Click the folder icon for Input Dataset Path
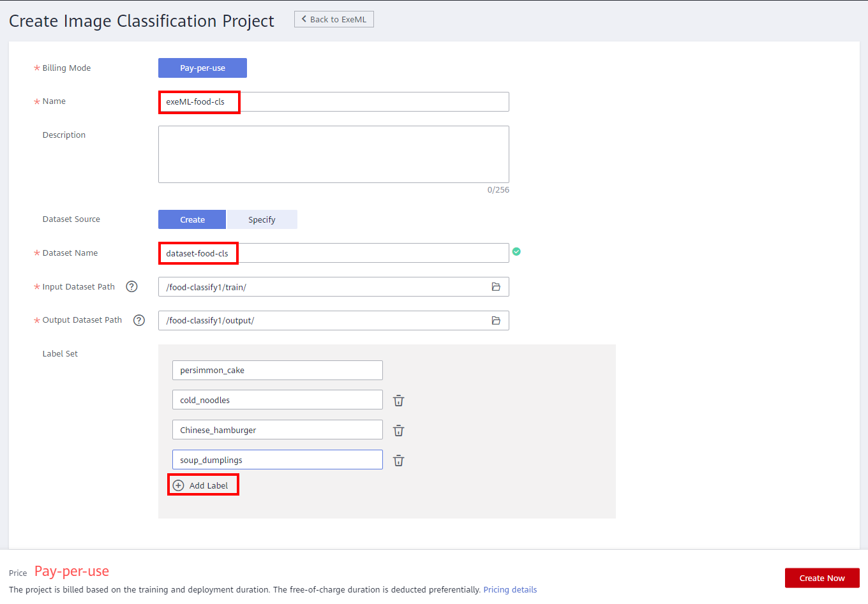The width and height of the screenshot is (868, 604). [x=495, y=287]
